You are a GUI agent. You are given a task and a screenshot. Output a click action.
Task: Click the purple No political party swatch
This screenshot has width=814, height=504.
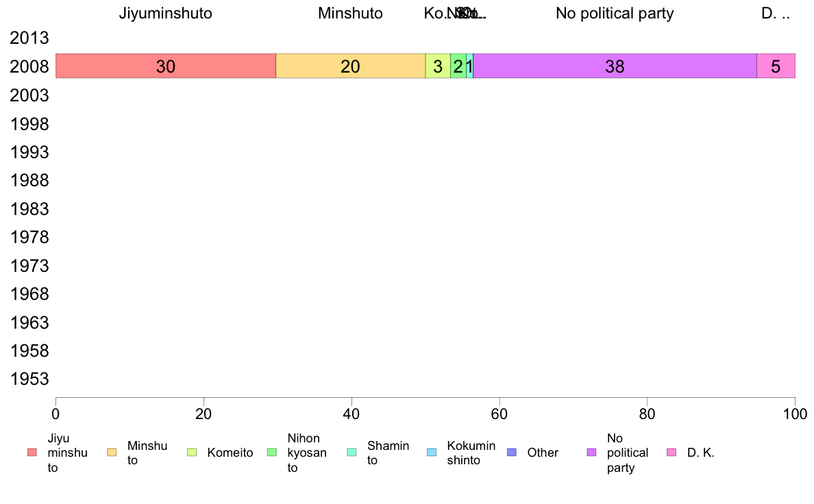591,453
